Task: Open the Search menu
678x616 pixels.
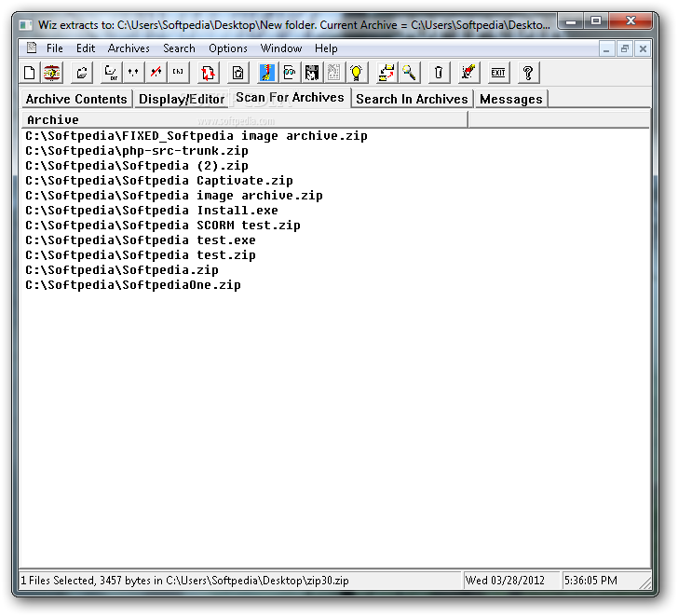Action: click(x=179, y=48)
